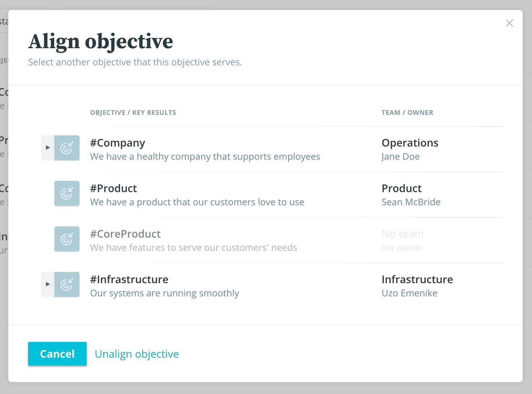Close the Align objective dialog

point(509,23)
